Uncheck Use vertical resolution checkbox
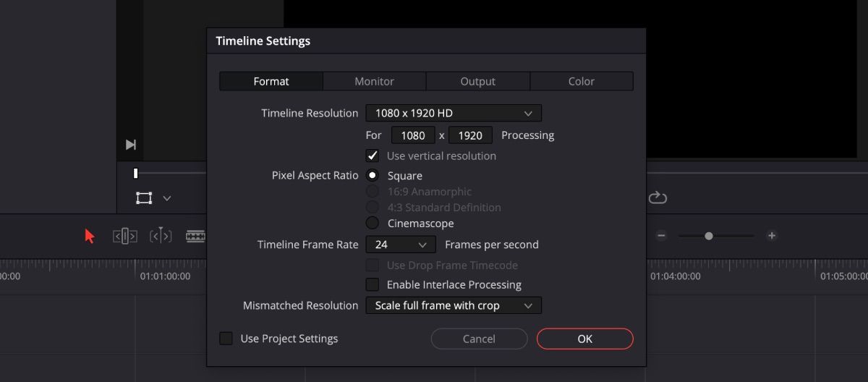Image resolution: width=868 pixels, height=382 pixels. click(373, 156)
